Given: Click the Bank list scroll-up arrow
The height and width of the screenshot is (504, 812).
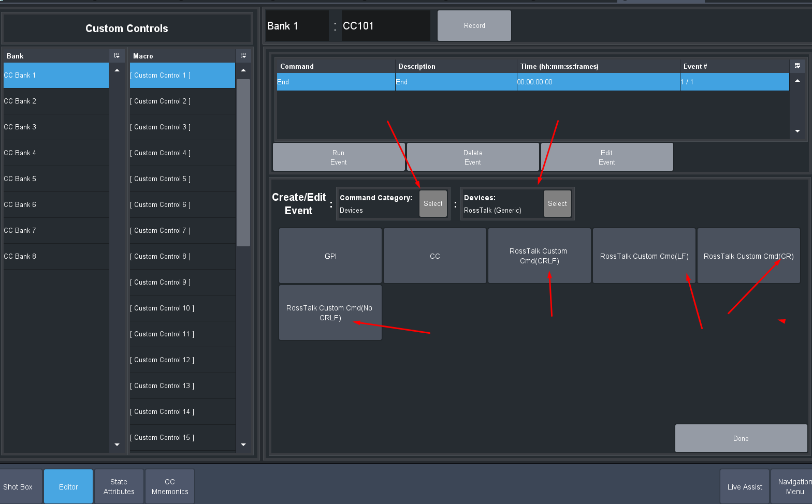Looking at the screenshot, I should 117,70.
